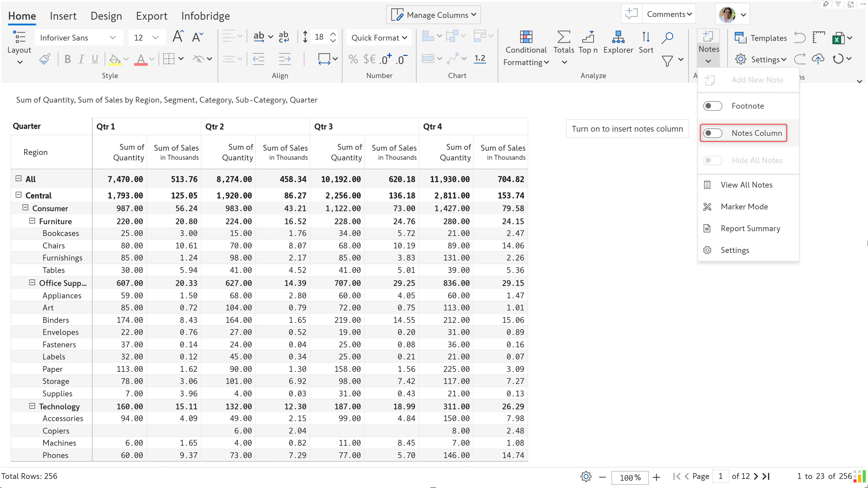Click the Top n ranking icon

[588, 37]
